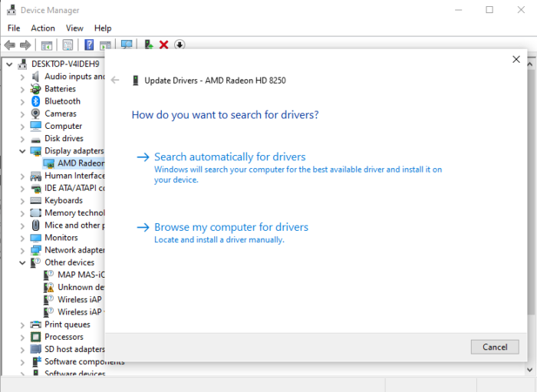Image resolution: width=537 pixels, height=392 pixels.
Task: Select the IDE ATA/ATAPI controllers category
Action: (74, 188)
